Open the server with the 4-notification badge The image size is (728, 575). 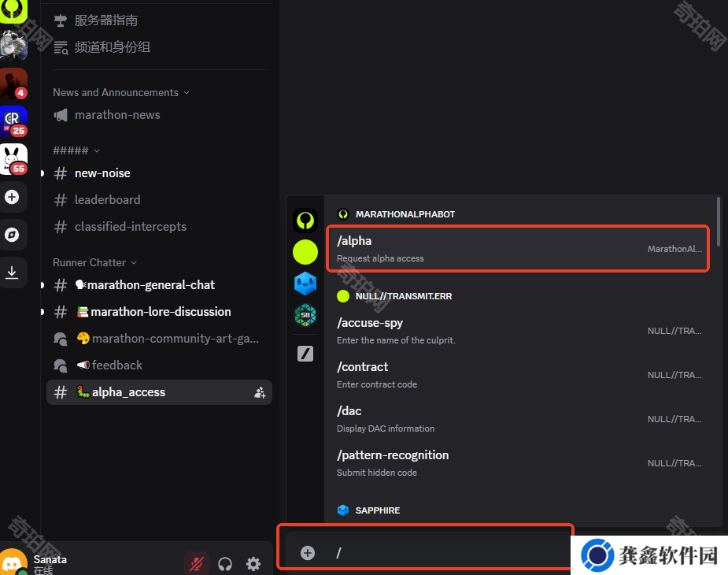pyautogui.click(x=13, y=83)
